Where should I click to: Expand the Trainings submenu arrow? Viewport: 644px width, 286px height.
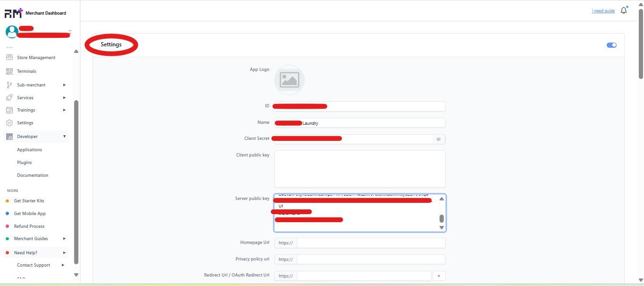(x=64, y=110)
